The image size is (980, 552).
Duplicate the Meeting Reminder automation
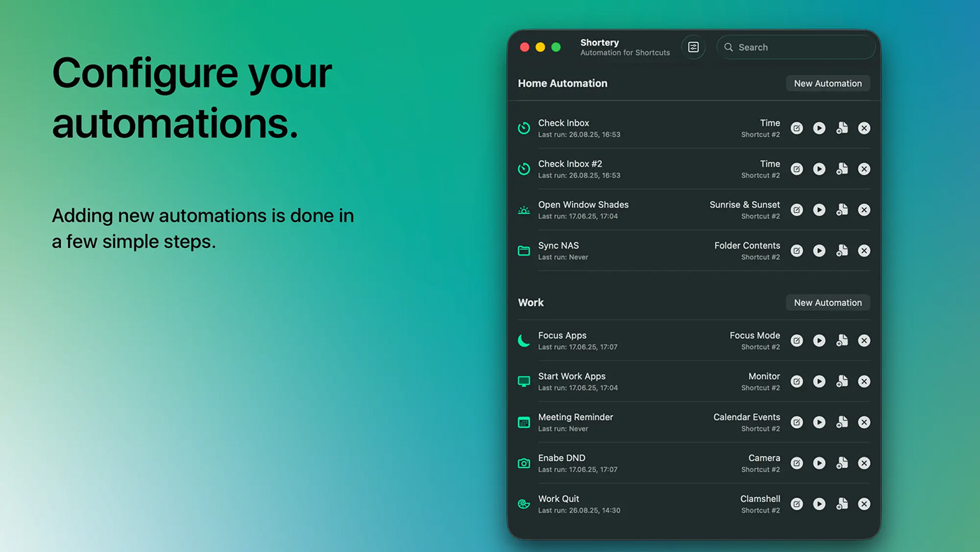point(842,422)
